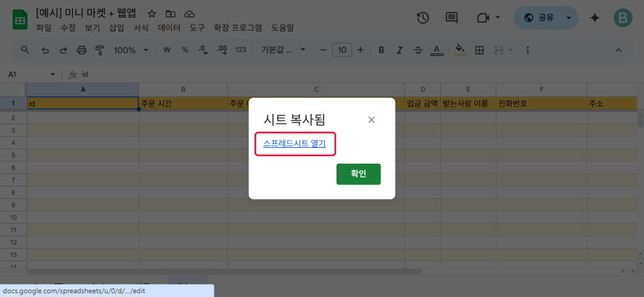Select the paint format tool
This screenshot has height=297, width=644.
tap(99, 50)
